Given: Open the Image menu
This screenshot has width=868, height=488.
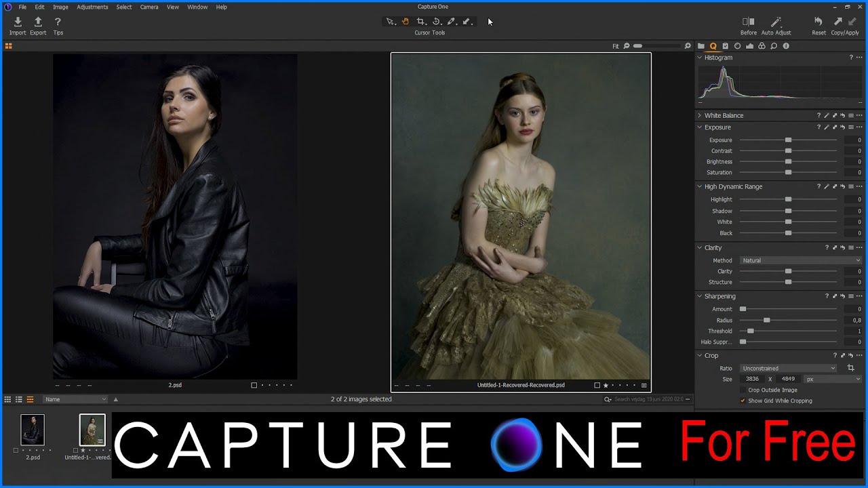Looking at the screenshot, I should 60,7.
